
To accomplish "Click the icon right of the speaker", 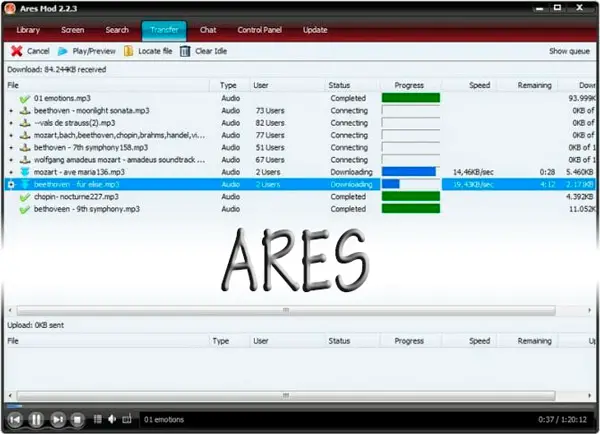I will 127,419.
